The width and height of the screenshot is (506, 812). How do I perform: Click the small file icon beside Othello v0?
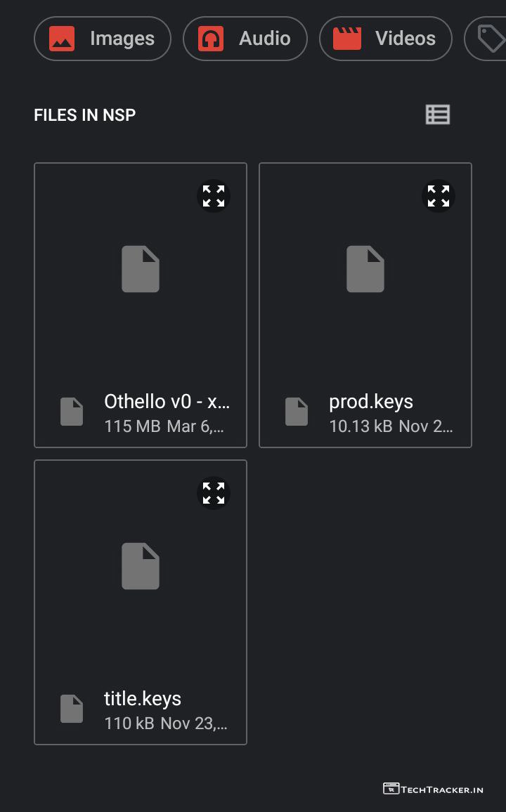click(72, 412)
